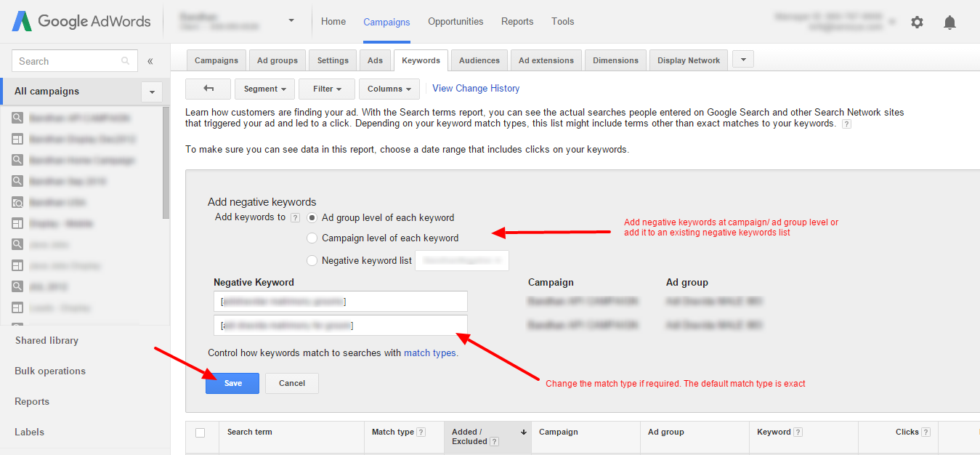Select Ad group level of each keyword
This screenshot has width=980, height=455.
312,217
